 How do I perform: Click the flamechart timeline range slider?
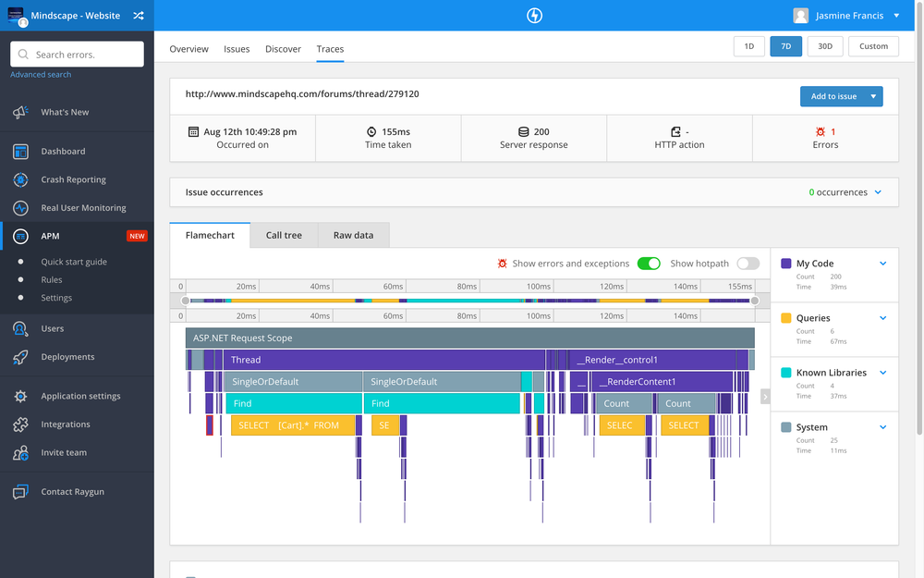click(471, 301)
